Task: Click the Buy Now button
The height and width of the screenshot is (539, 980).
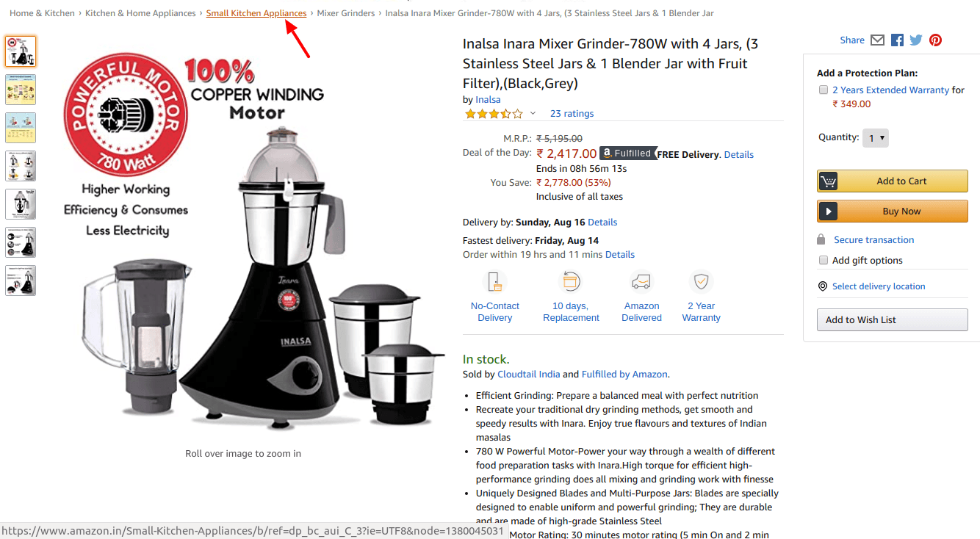Action: point(893,211)
